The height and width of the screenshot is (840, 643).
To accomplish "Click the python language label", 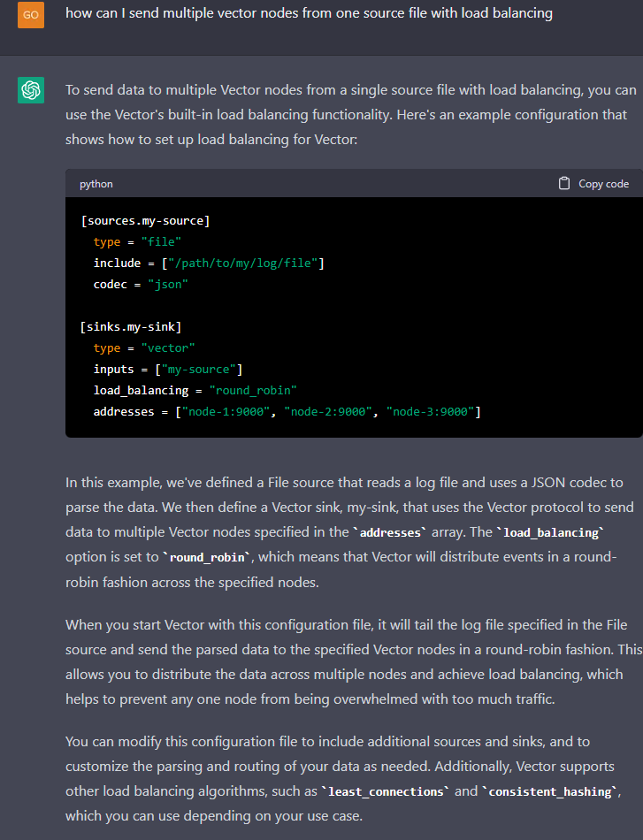I will pos(96,184).
